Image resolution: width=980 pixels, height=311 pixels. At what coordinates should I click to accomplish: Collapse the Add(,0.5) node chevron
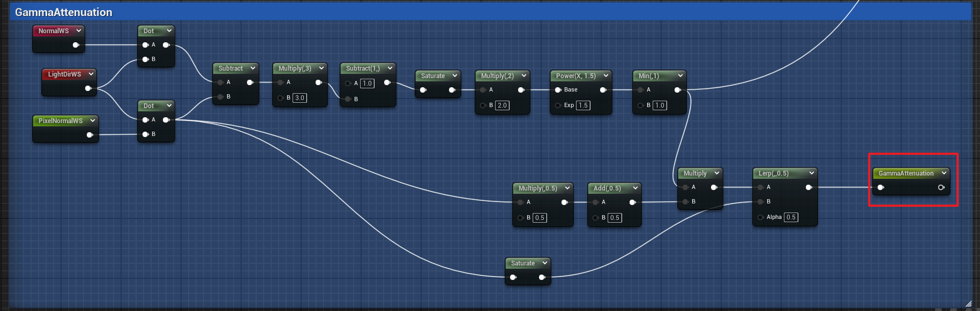click(635, 188)
